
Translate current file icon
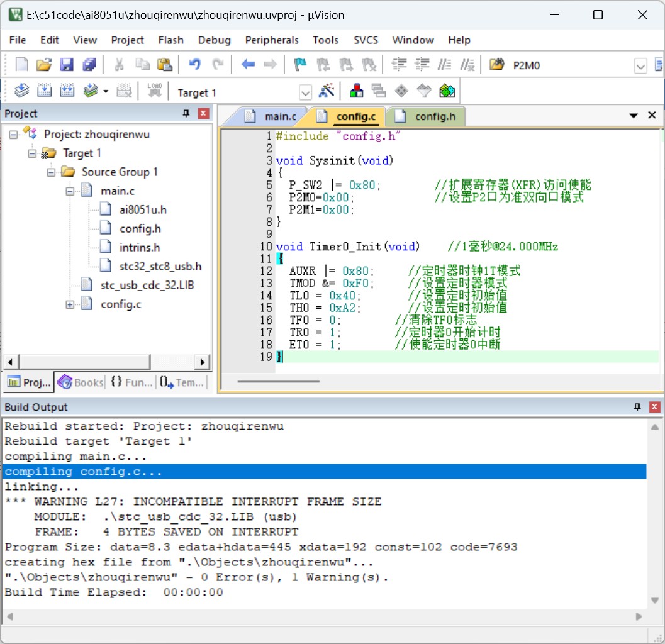[21, 91]
